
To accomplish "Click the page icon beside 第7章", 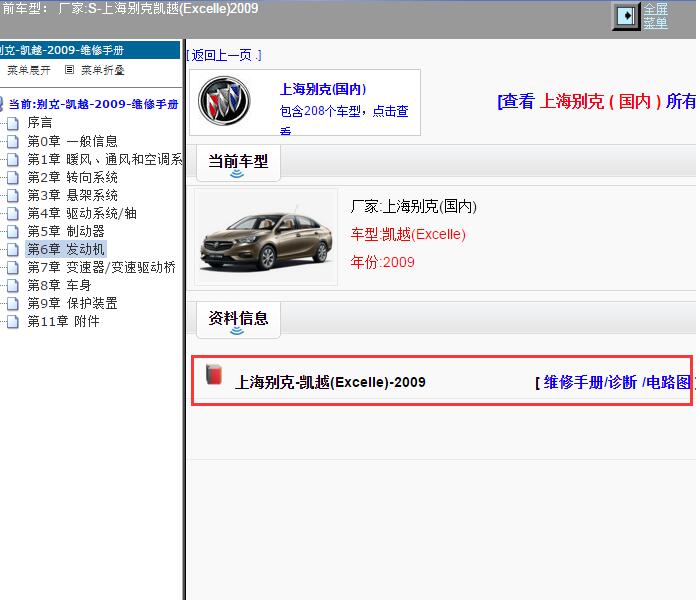I will [13, 268].
